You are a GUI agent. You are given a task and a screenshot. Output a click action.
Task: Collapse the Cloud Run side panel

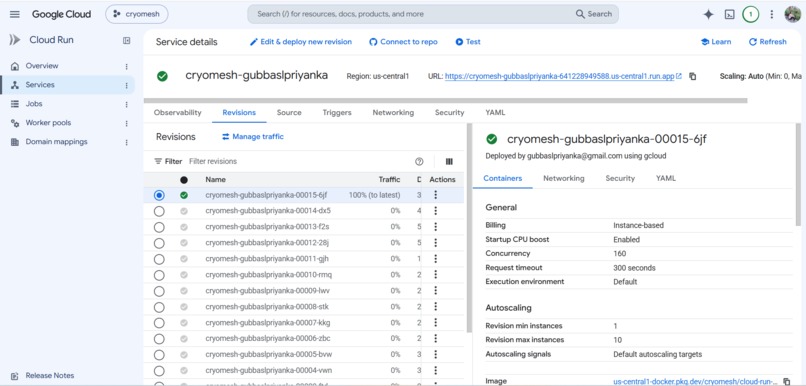[126, 40]
